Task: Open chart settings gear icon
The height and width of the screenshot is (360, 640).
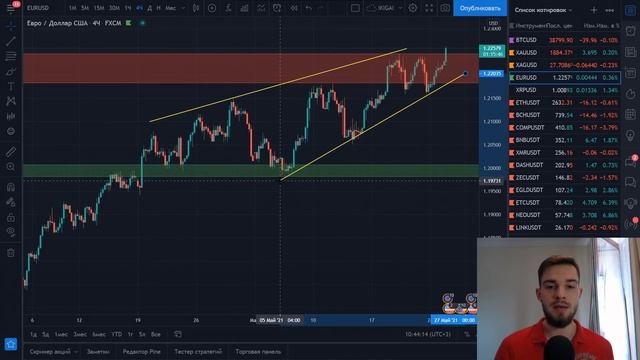Action: [413, 8]
